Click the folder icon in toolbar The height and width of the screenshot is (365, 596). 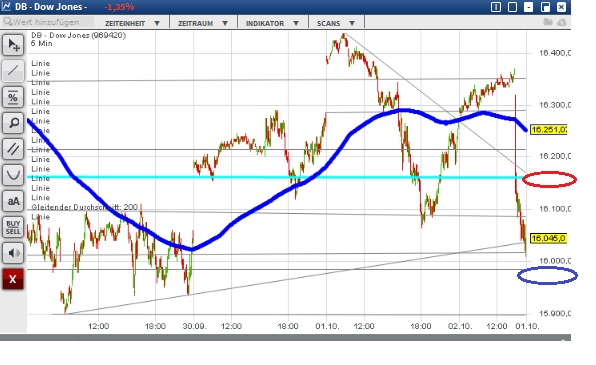pos(548,22)
